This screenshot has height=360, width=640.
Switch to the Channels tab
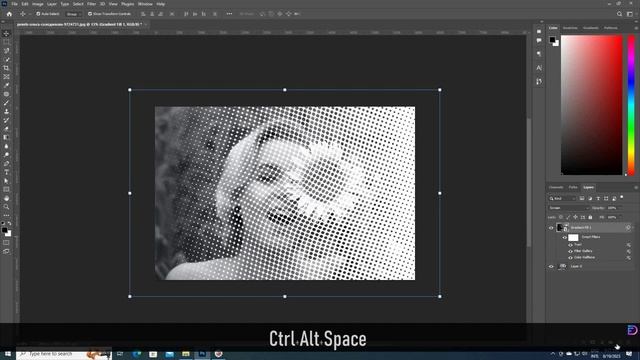tap(556, 187)
